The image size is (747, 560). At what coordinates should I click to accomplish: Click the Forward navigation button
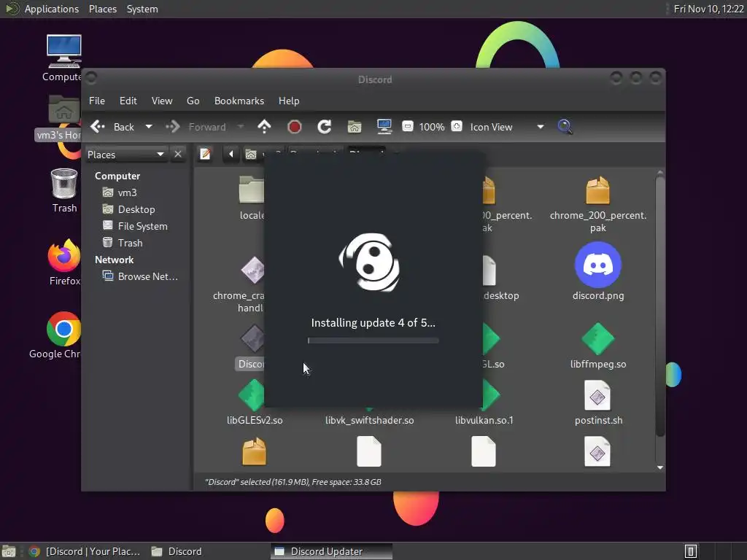click(196, 127)
